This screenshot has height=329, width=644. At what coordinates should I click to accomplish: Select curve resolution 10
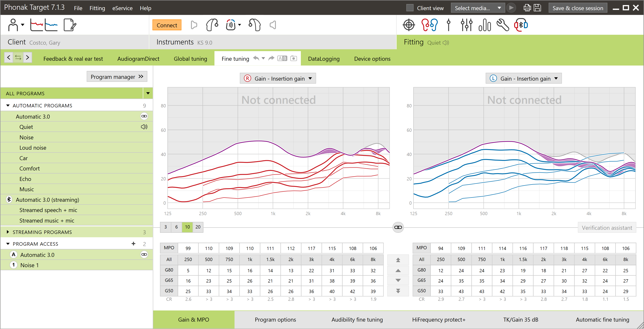187,227
